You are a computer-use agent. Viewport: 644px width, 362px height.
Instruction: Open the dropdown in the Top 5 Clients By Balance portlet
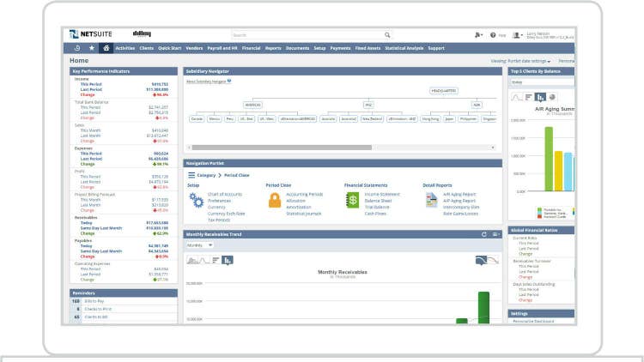pos(542,82)
